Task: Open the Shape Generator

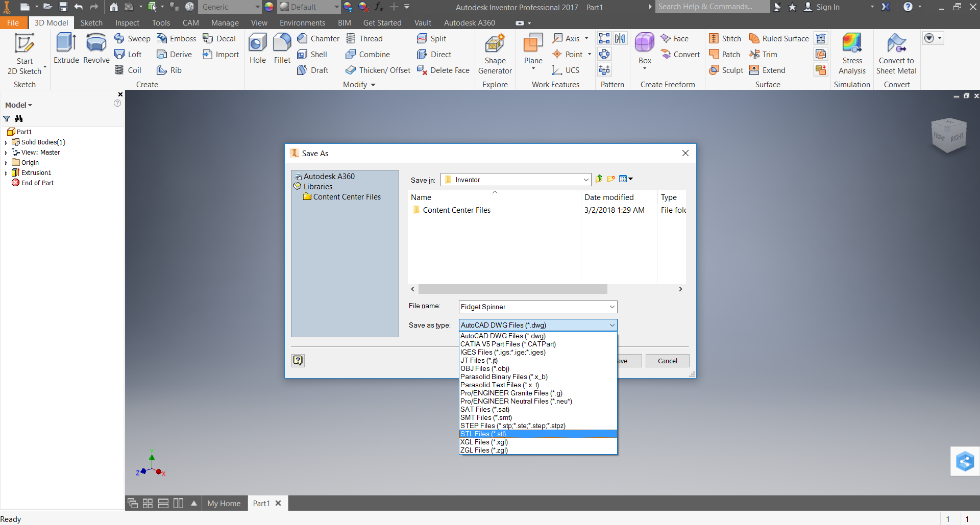Action: click(495, 54)
